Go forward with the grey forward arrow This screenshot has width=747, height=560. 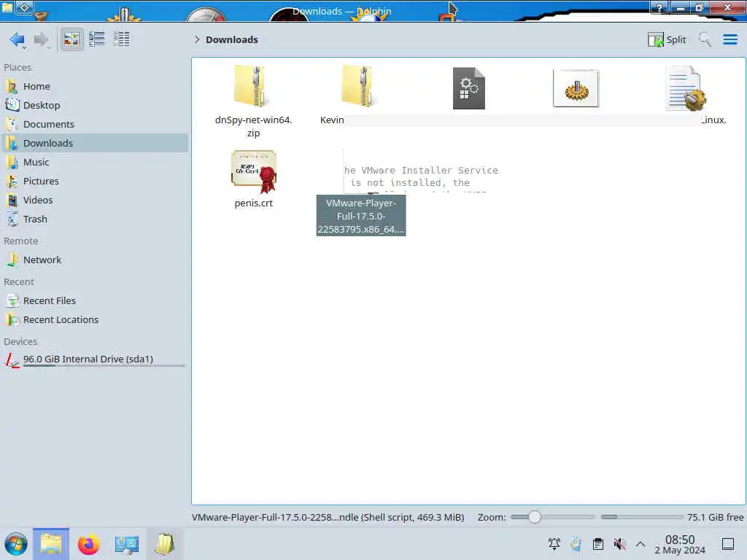(x=42, y=39)
